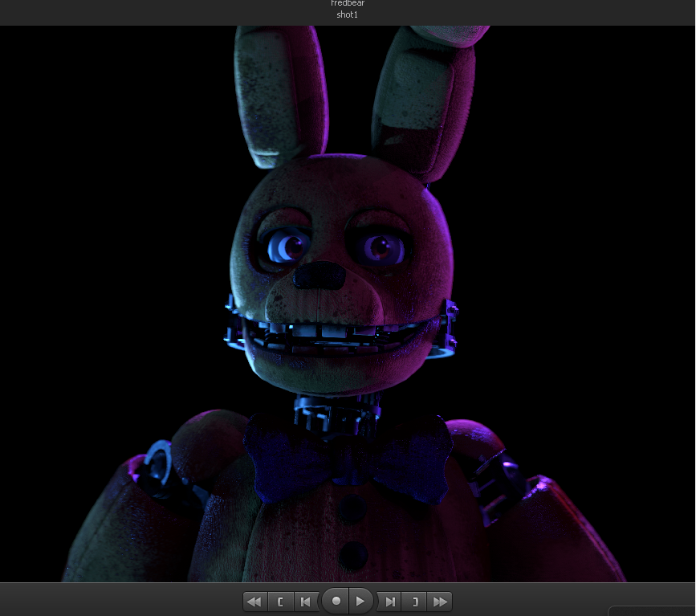Image resolution: width=696 pixels, height=616 pixels.
Task: Click the fast-forward double-arrow button
Action: 439,602
